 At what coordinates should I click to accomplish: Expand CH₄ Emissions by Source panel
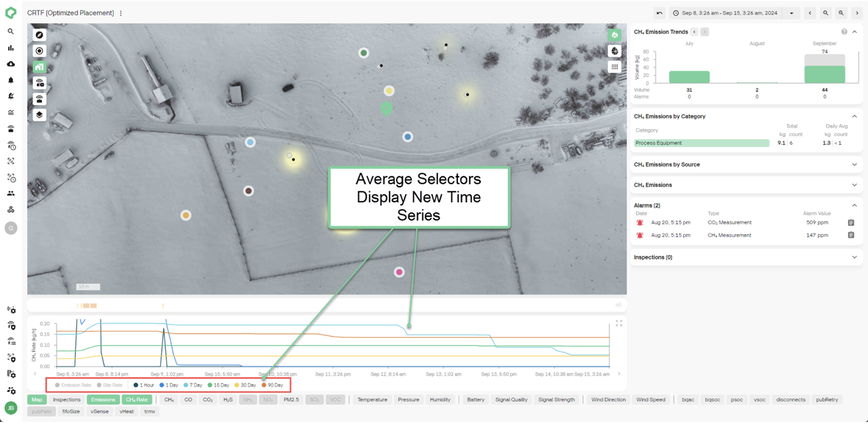click(x=854, y=165)
